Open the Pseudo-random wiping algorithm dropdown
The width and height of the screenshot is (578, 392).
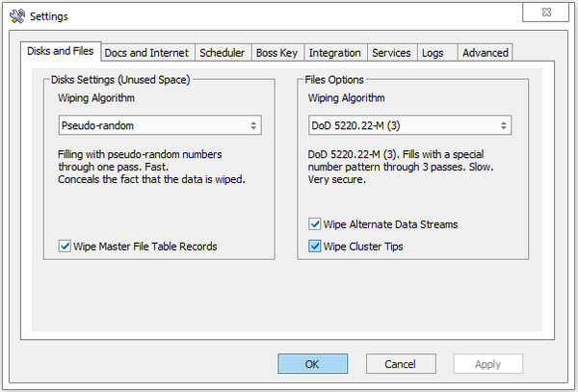tap(160, 125)
